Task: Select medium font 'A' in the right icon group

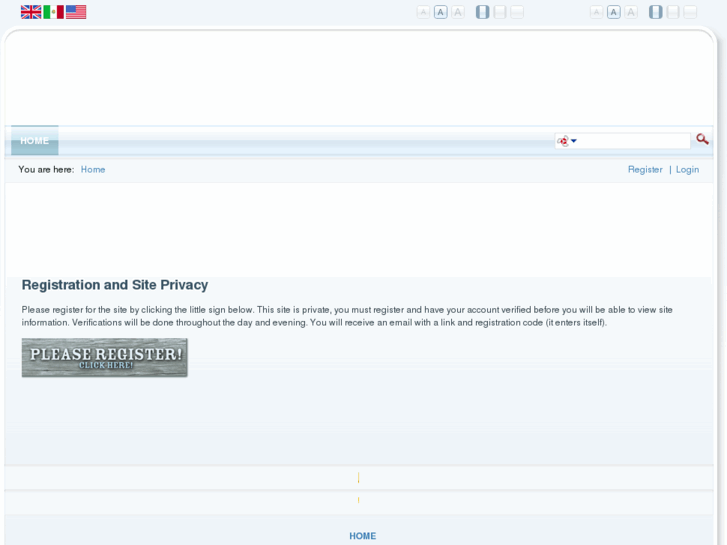Action: [x=614, y=12]
